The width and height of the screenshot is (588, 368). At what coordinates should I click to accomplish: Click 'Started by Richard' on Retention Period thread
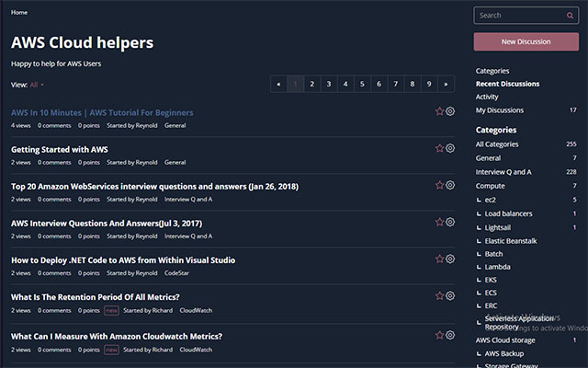coord(148,311)
